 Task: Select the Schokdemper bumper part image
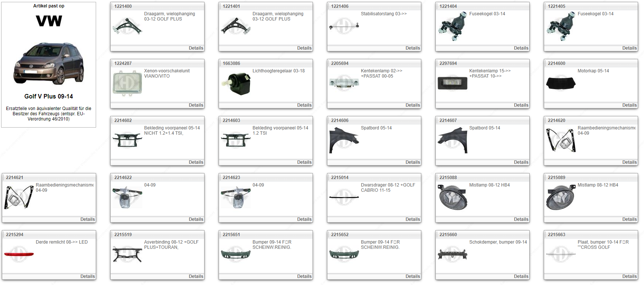(x=452, y=254)
